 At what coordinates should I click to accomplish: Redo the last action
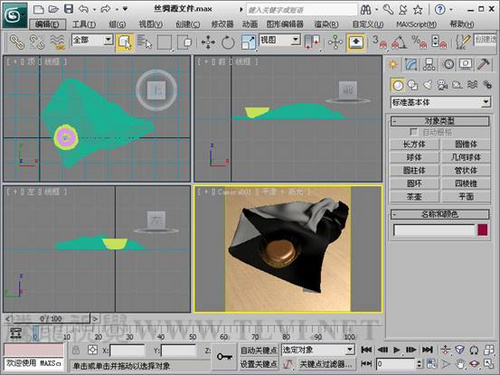[x=106, y=9]
